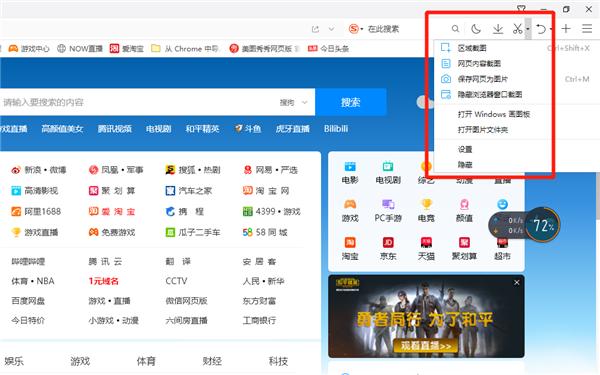Image resolution: width=600 pixels, height=375 pixels.
Task: Switch to the 财经 news tab
Action: click(x=212, y=361)
